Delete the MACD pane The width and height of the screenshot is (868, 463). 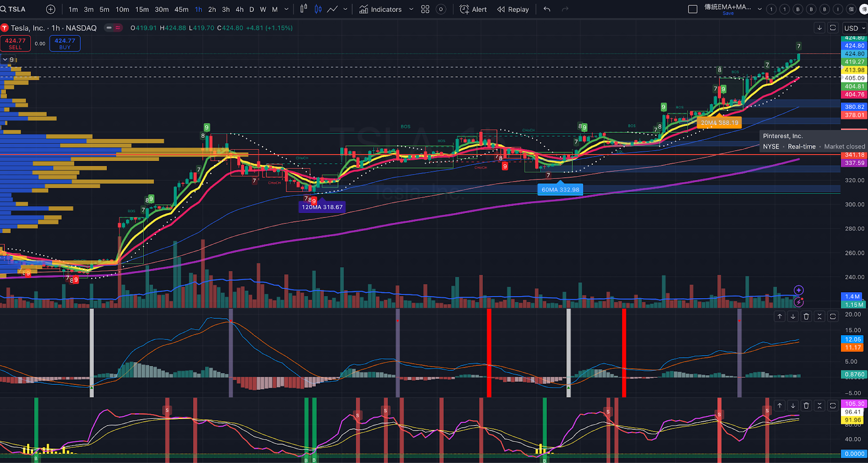(806, 317)
